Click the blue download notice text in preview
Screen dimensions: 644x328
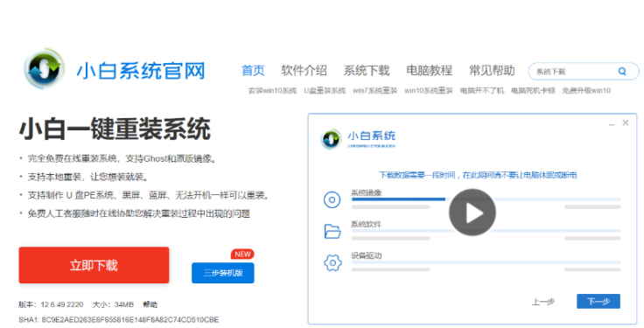(x=478, y=175)
